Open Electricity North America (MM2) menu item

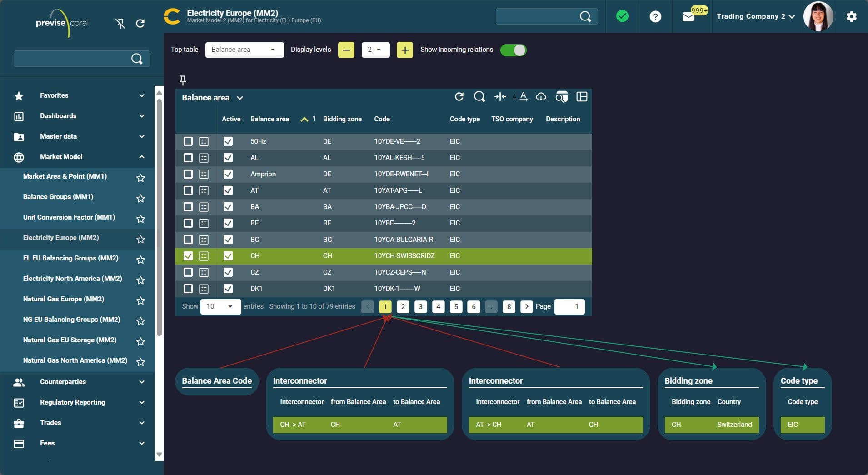click(x=73, y=279)
